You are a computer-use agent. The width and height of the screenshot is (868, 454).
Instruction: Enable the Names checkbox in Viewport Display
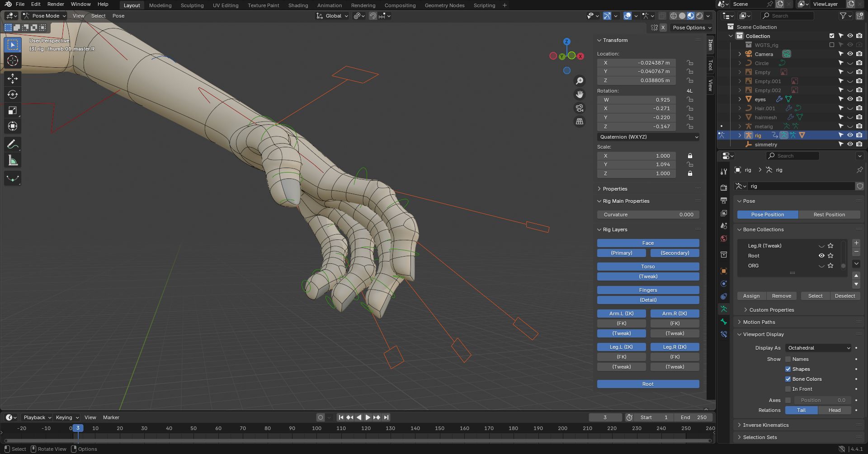tap(788, 359)
